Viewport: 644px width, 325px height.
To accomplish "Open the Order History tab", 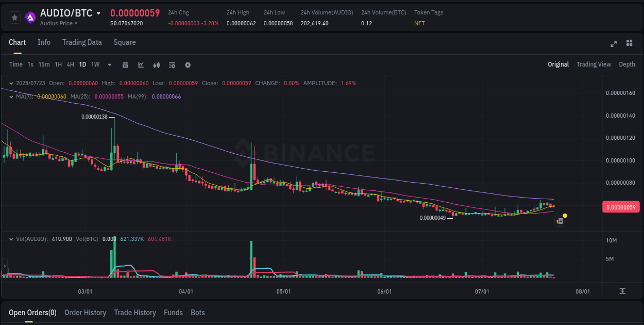I will (x=85, y=313).
